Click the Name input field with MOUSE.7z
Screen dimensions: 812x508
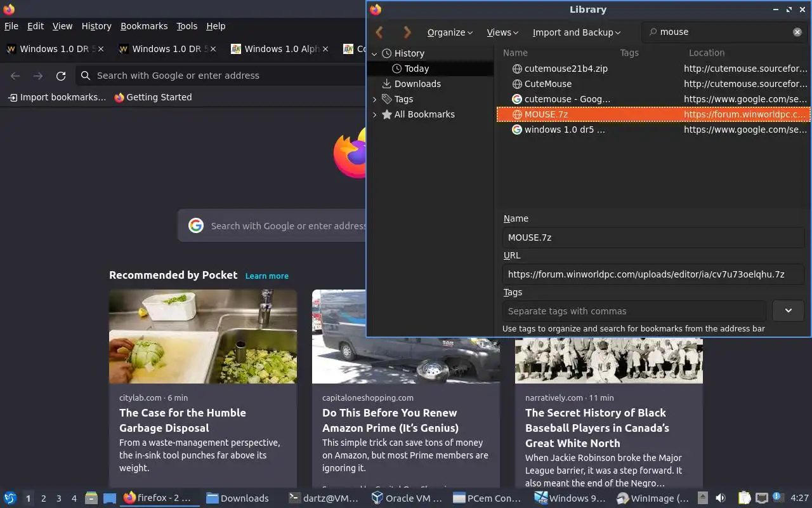pos(653,237)
